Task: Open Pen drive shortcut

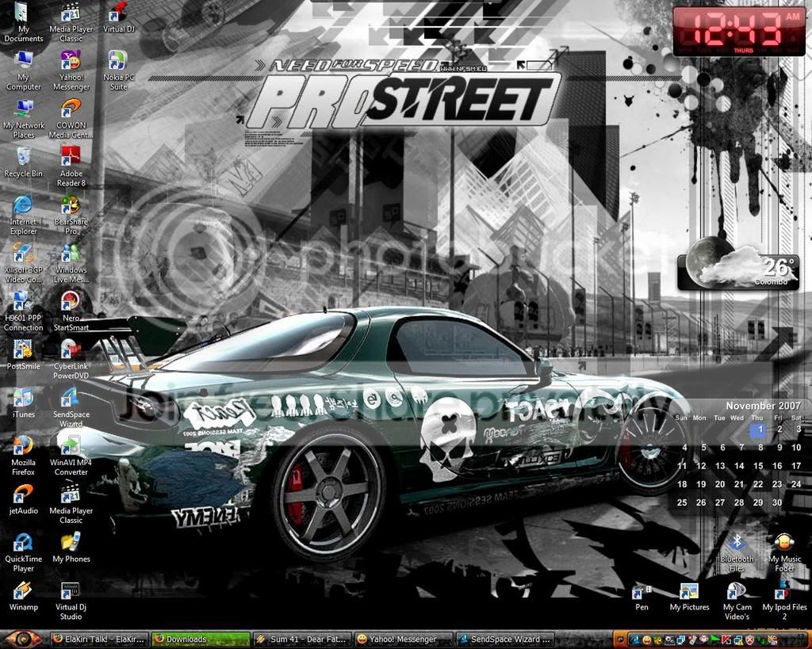Action: (x=642, y=596)
